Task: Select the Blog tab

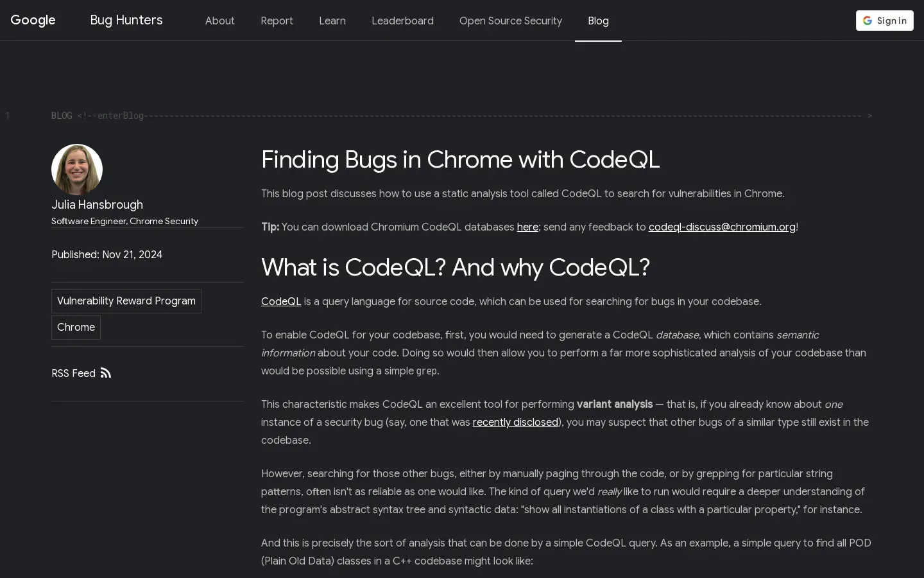Action: point(598,21)
